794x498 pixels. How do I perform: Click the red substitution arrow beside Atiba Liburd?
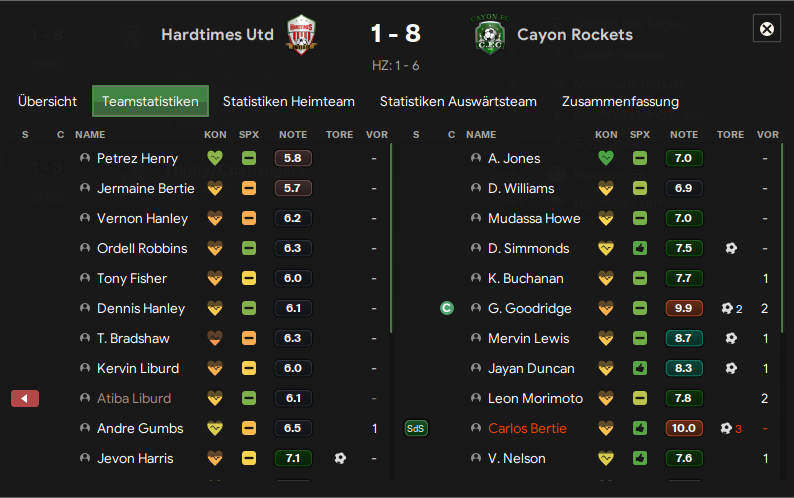pyautogui.click(x=25, y=399)
